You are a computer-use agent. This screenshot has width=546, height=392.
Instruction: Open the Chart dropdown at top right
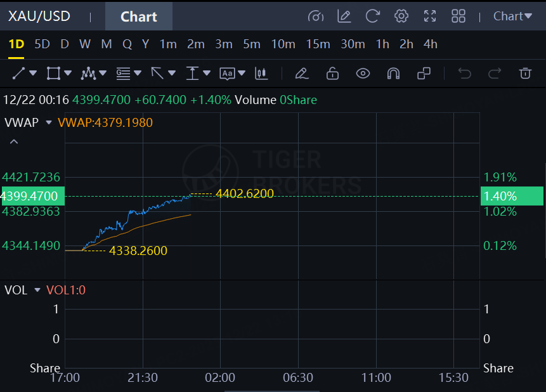point(512,16)
